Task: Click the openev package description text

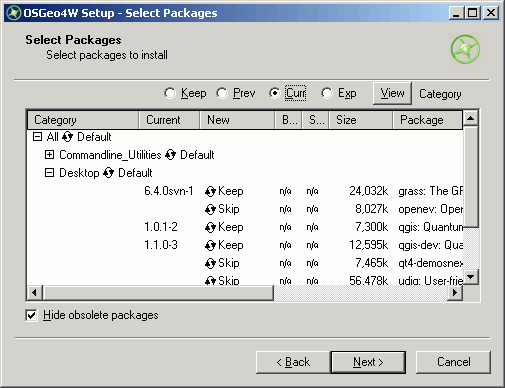Action: [431, 209]
